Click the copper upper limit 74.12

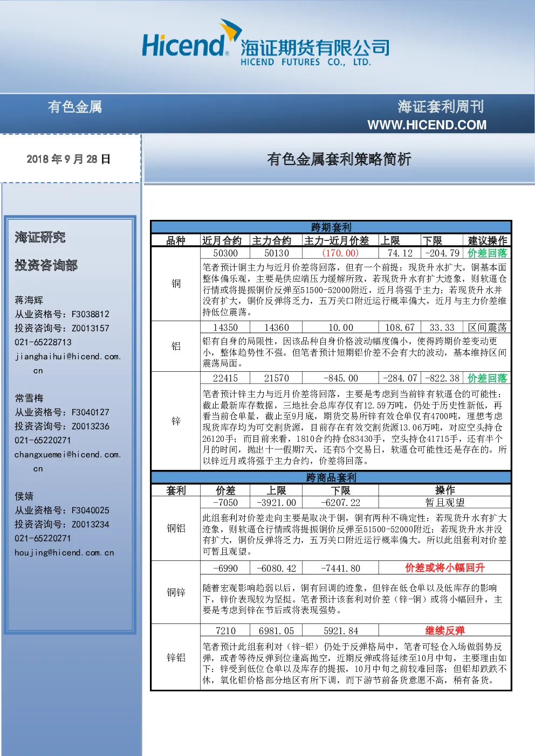pyautogui.click(x=400, y=253)
